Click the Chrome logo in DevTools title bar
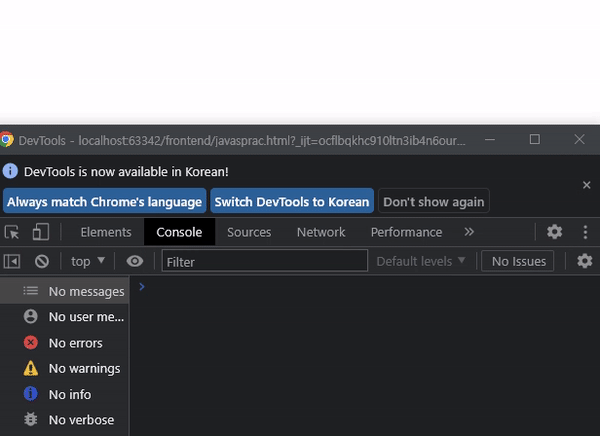Viewport: 600px width, 436px height. pyautogui.click(x=7, y=140)
